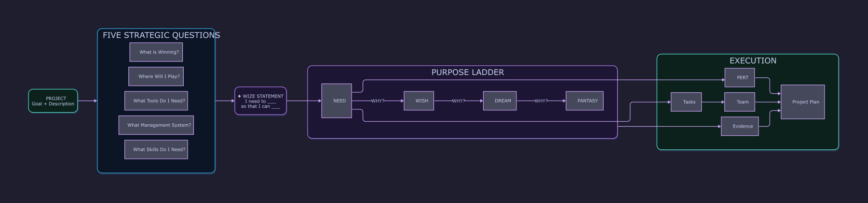Click the PURPOSE LADDER group title

point(468,72)
